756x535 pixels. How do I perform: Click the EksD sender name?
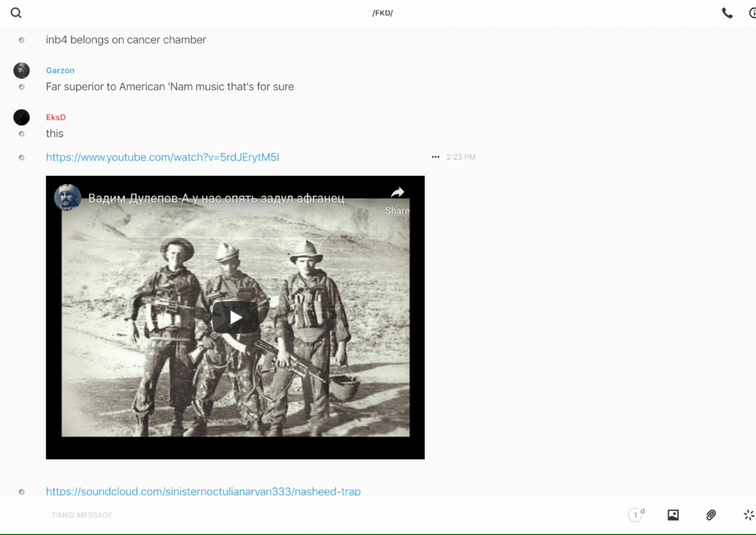pos(56,117)
